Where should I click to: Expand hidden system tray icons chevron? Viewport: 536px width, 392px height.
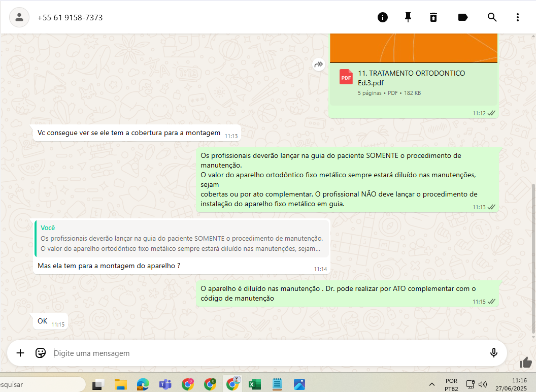click(432, 384)
